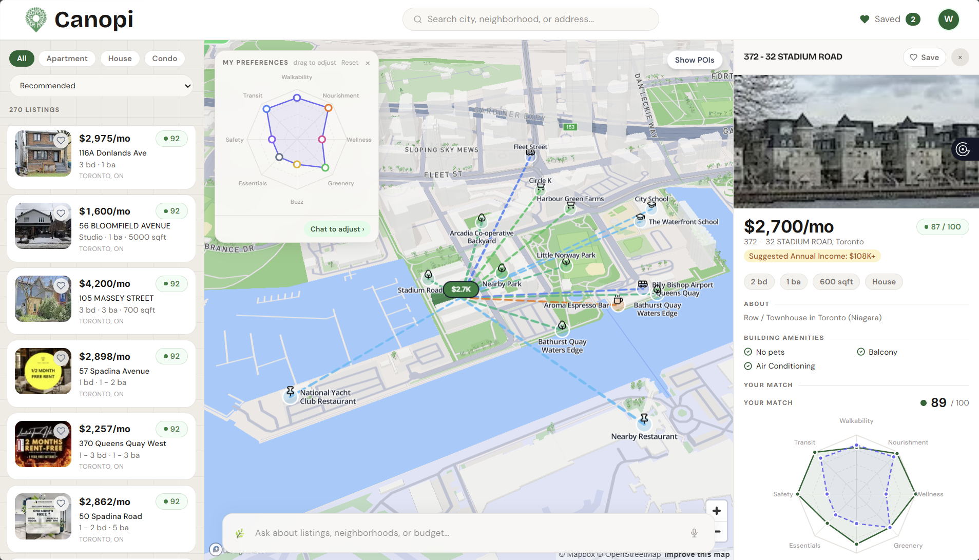Favorite the 56 Bloomfield Avenue listing
The image size is (979, 560).
(61, 213)
